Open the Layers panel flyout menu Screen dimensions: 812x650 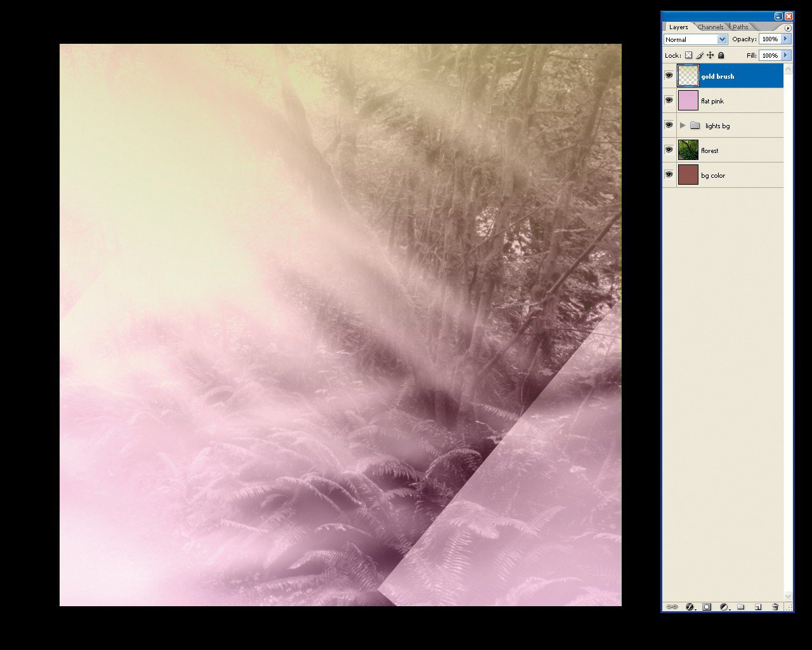tap(788, 27)
